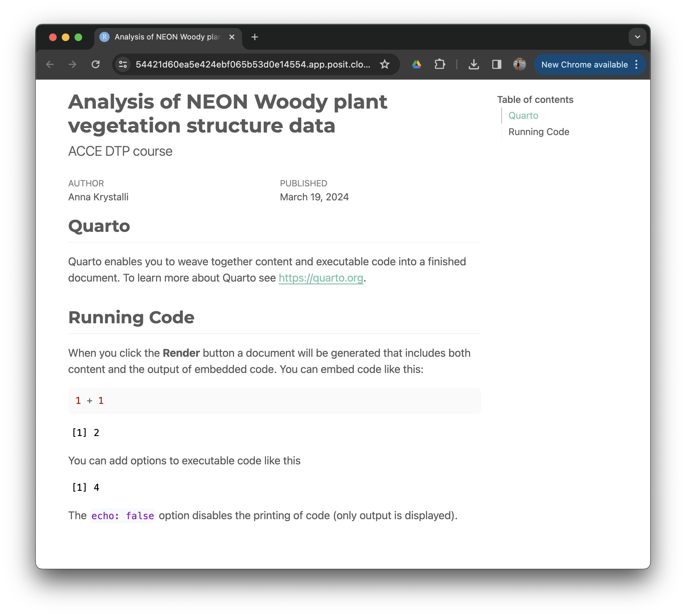This screenshot has height=616, width=686.
Task: Expand the tab search dropdown chevron
Action: [637, 37]
